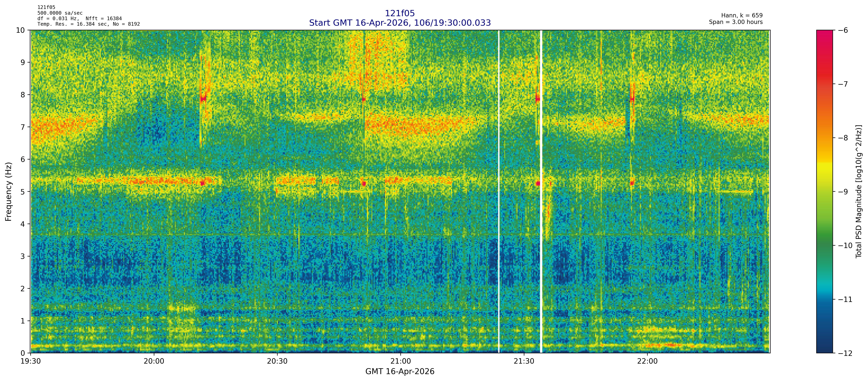Click the 500.0000 sa/sec sample rate text

pos(60,13)
